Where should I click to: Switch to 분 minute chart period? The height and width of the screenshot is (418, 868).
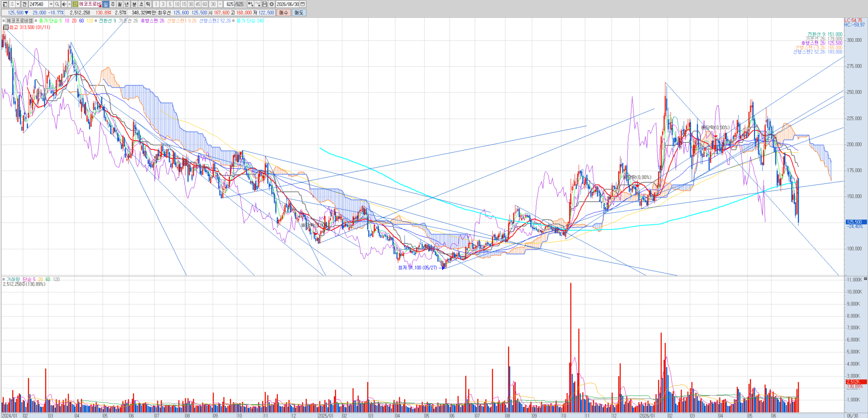coord(134,4)
